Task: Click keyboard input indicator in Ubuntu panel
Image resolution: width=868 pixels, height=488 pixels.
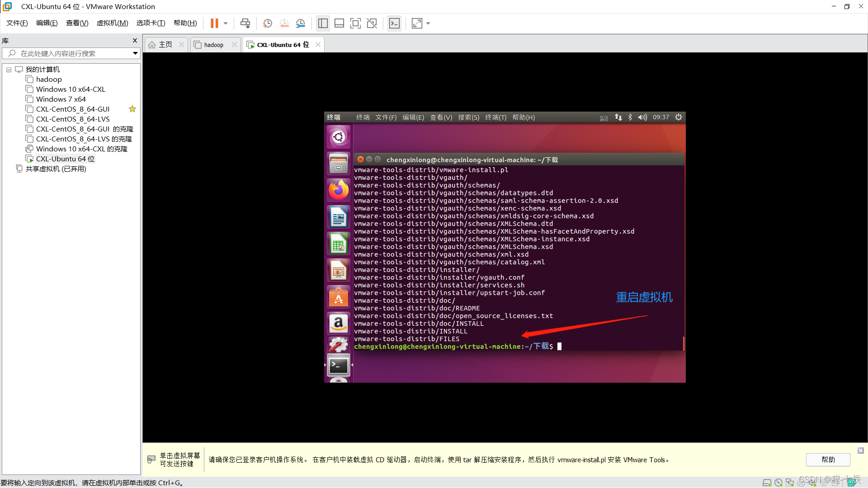Action: coord(604,117)
